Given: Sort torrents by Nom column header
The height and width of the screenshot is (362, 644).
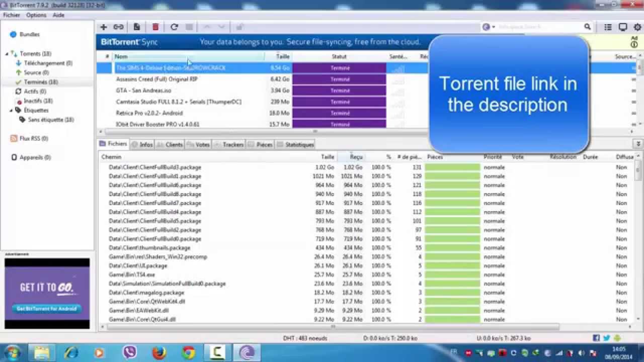Looking at the screenshot, I should point(188,57).
